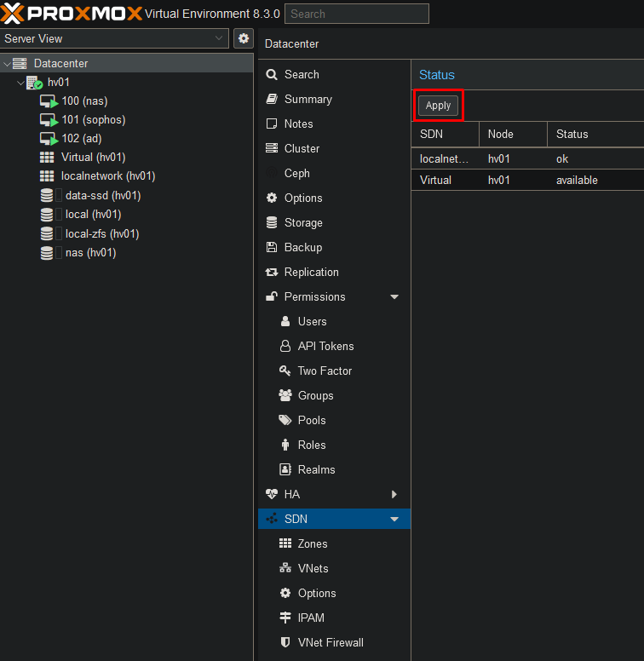The height and width of the screenshot is (661, 644).
Task: Select the 100 (nas) VM icon
Action: point(48,101)
